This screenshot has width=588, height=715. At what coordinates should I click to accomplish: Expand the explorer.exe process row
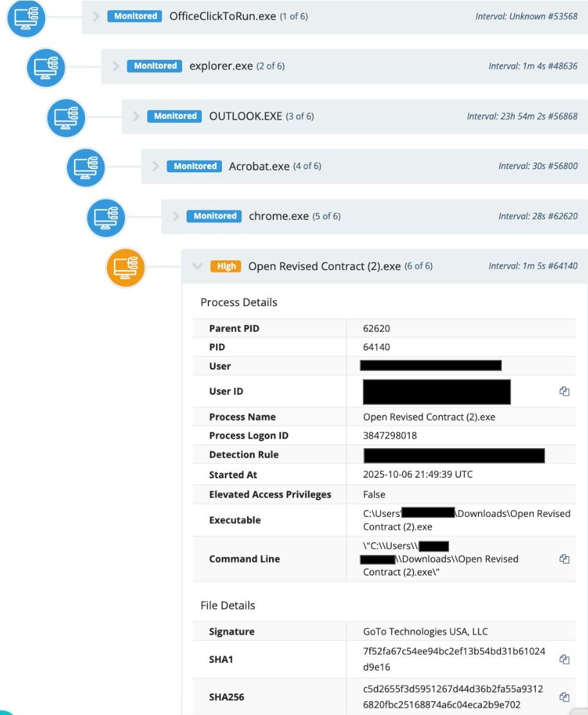(116, 66)
